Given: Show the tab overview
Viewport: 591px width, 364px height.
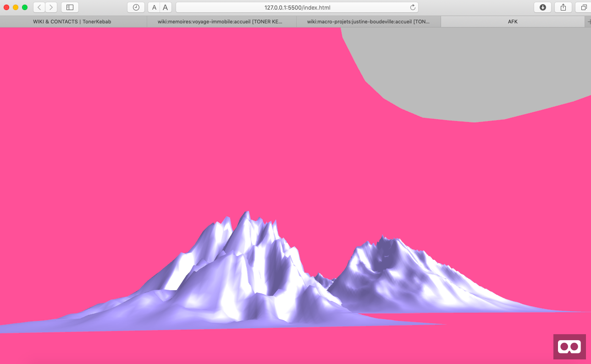Looking at the screenshot, I should coord(584,7).
